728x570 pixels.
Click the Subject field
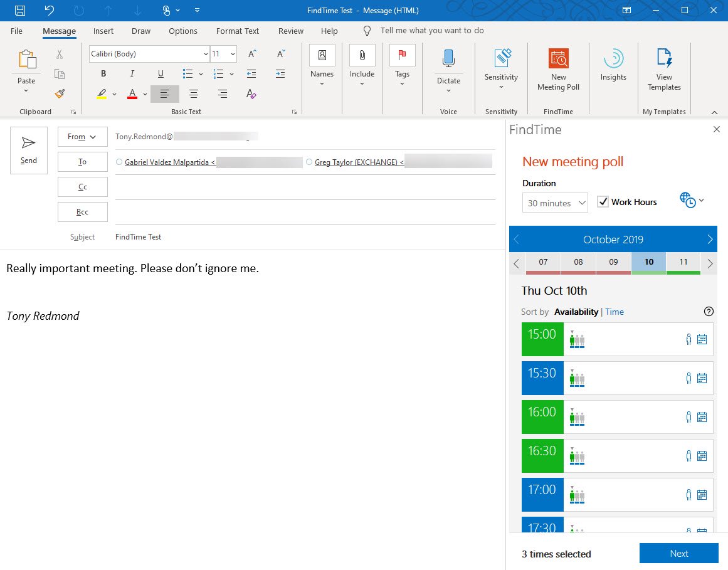(305, 237)
